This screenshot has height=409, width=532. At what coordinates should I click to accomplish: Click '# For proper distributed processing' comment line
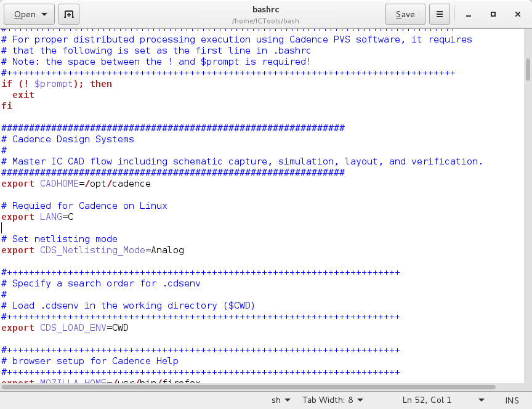pos(237,39)
